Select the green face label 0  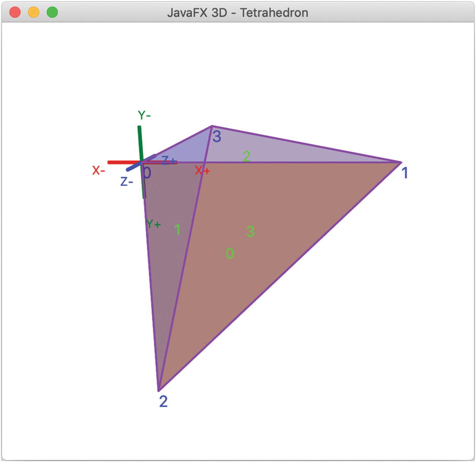point(230,253)
